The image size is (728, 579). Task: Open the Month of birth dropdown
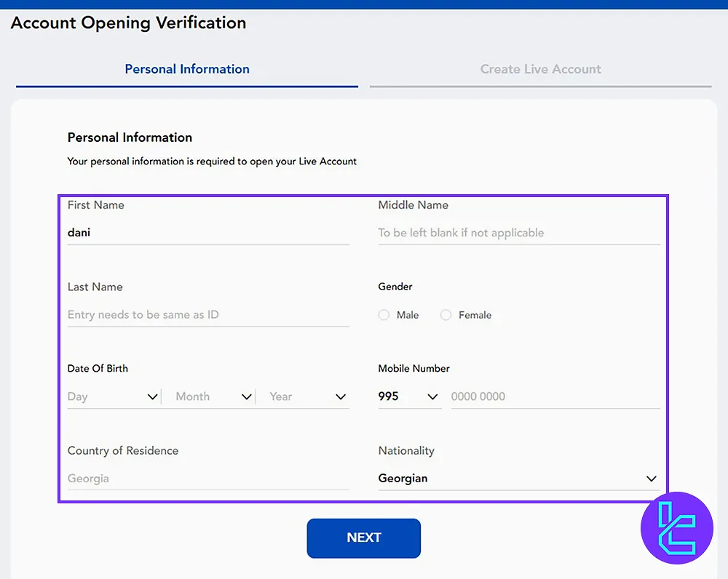tap(213, 396)
